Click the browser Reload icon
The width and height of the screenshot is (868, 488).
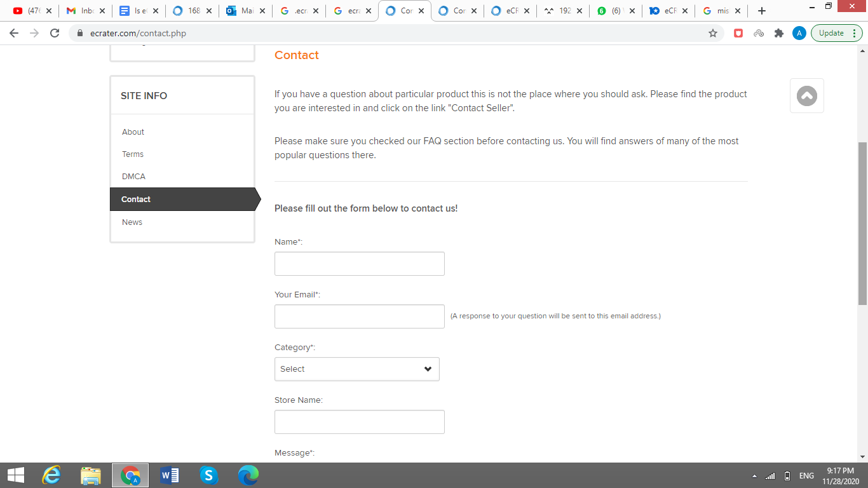pos(55,33)
